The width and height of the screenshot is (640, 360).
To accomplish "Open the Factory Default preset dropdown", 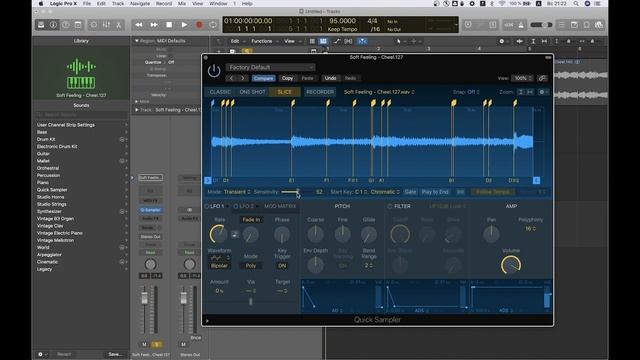I will [270, 67].
